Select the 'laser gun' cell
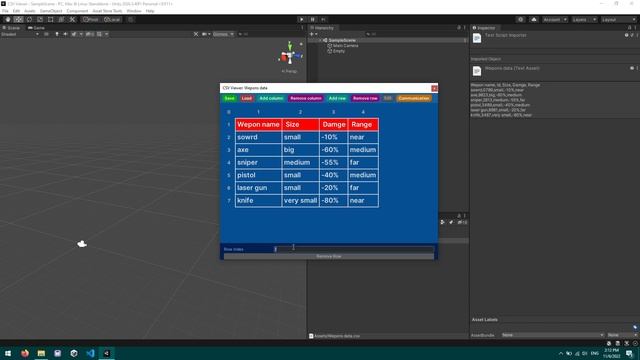 point(258,188)
